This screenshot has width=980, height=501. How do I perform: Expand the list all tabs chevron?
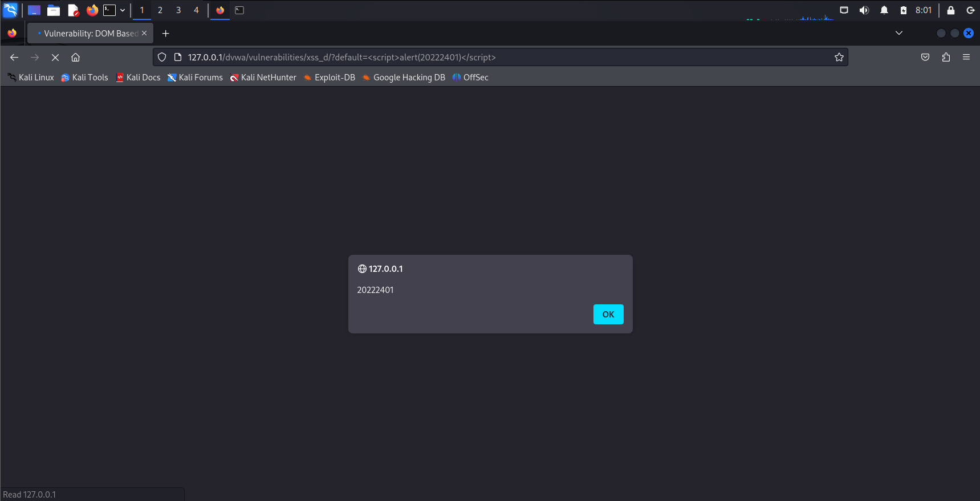click(x=899, y=33)
